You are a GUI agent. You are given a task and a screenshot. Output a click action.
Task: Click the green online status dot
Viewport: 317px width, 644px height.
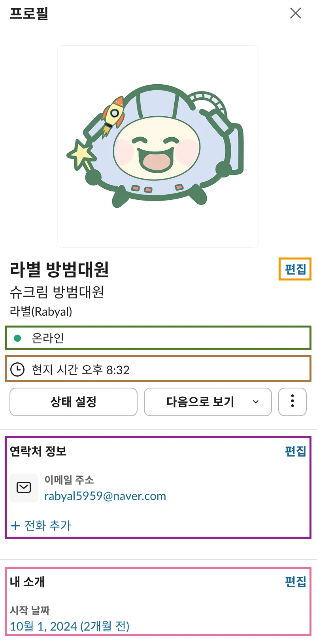pos(17,338)
